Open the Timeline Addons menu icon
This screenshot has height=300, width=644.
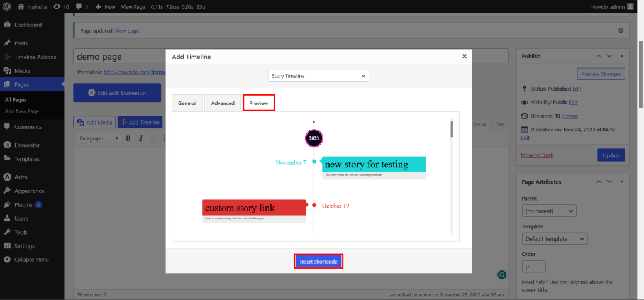(x=7, y=57)
